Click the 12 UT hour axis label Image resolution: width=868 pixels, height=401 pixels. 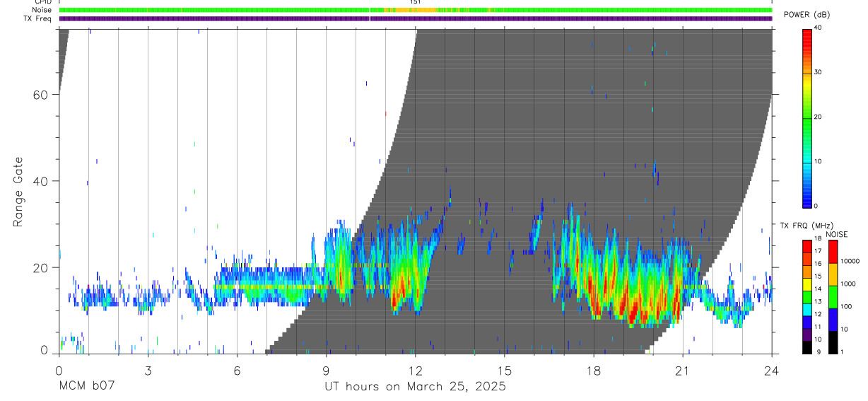pos(415,370)
